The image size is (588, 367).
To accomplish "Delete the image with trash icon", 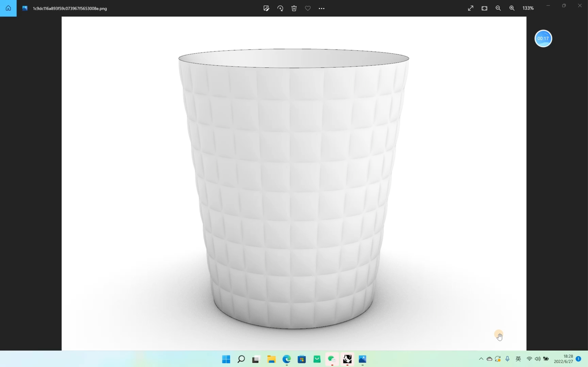I will 294,8.
